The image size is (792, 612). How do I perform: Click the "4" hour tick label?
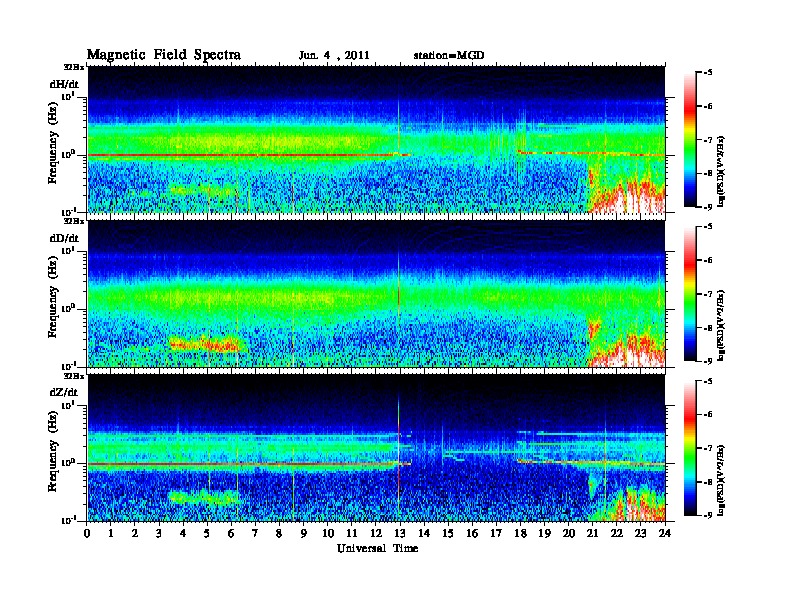coord(183,534)
